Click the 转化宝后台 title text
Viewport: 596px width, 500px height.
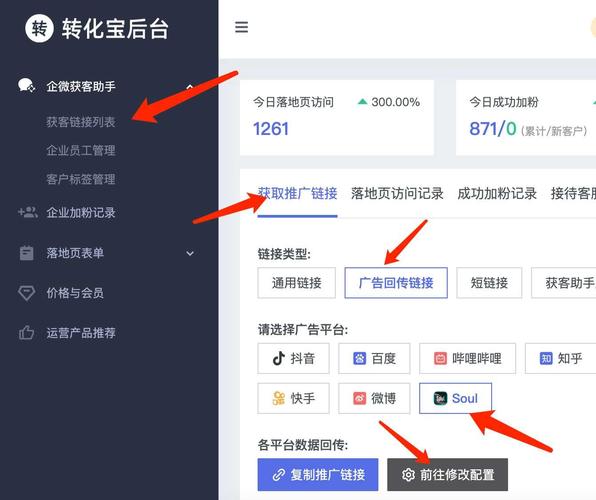click(x=115, y=29)
